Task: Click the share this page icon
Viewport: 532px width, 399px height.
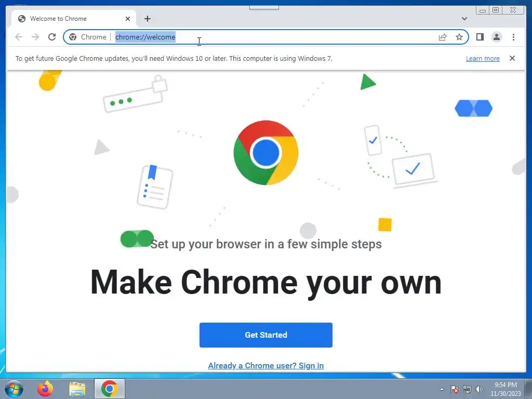Action: tap(443, 37)
